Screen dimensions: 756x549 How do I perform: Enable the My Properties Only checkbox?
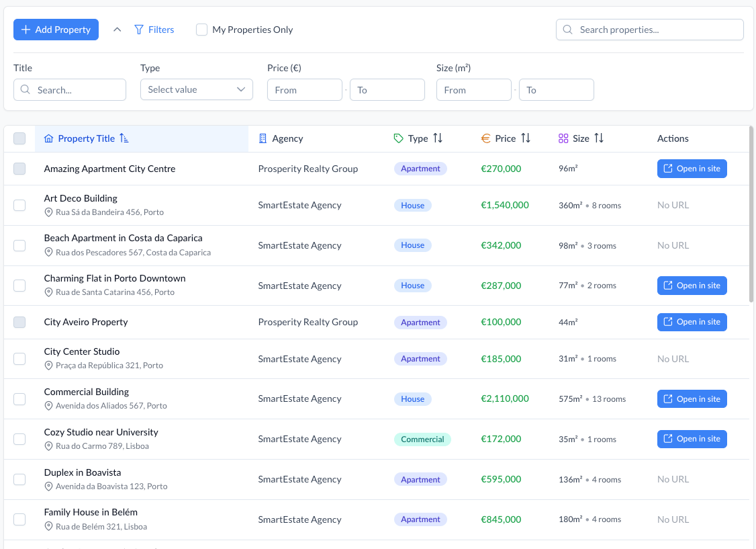click(201, 30)
